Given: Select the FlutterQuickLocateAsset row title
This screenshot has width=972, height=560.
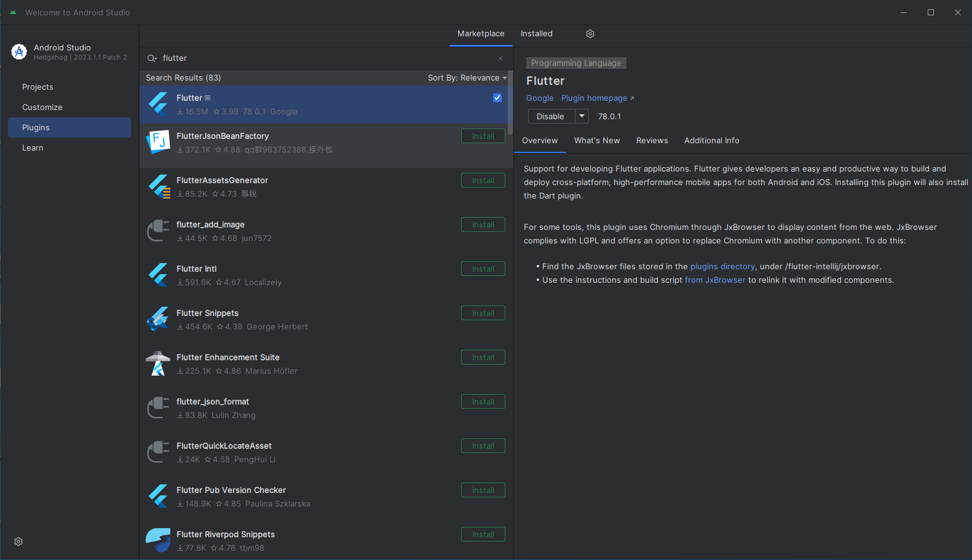Looking at the screenshot, I should coord(224,446).
